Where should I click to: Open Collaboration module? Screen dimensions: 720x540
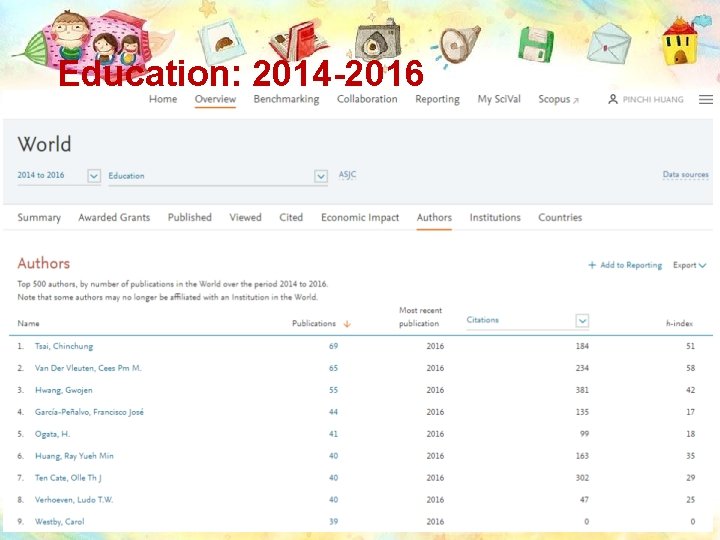click(x=367, y=99)
